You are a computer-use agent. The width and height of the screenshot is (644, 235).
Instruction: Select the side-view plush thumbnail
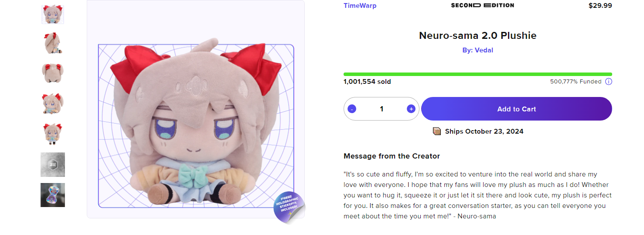(x=53, y=43)
